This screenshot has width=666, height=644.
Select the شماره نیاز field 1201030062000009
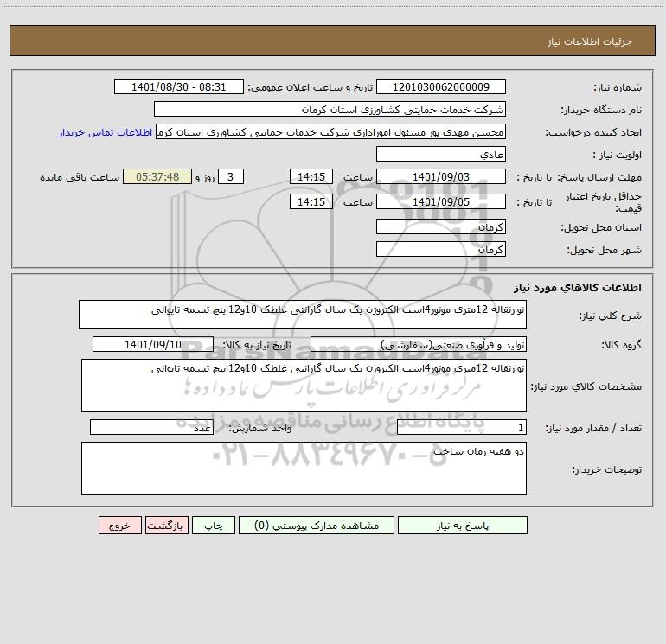tap(441, 86)
